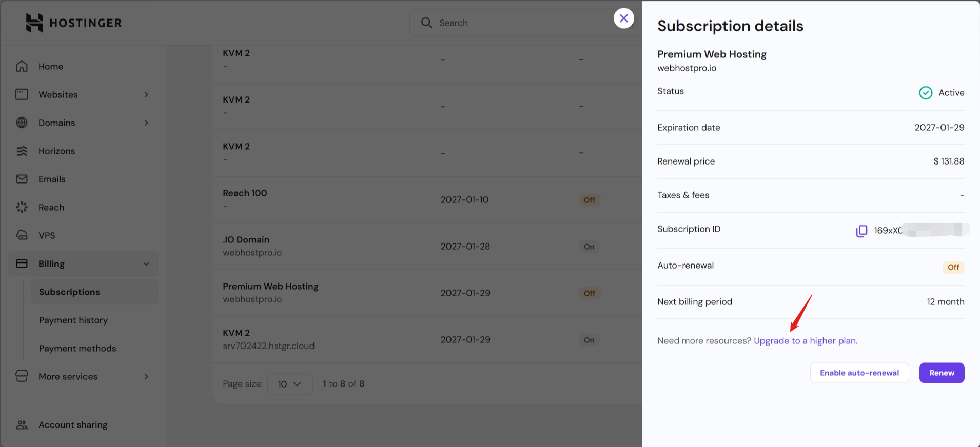Click the Home house icon

22,66
